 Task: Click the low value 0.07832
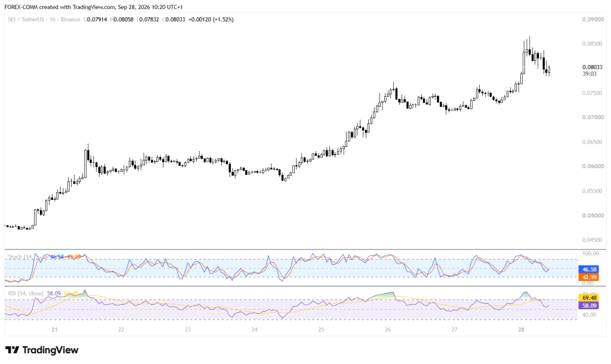tap(148, 20)
